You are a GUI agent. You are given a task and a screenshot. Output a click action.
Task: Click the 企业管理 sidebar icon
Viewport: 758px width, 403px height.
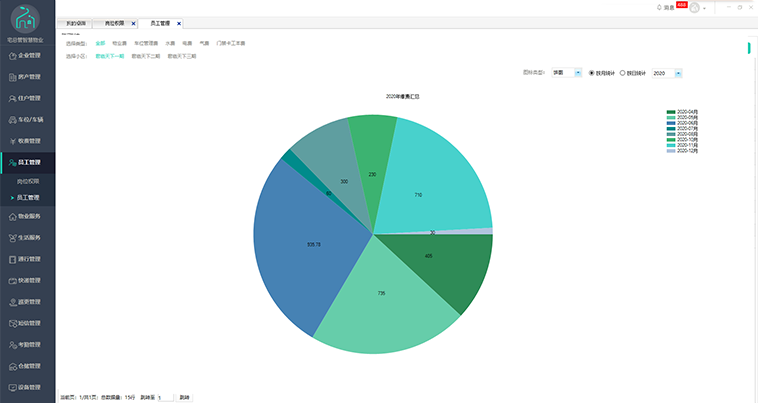(x=12, y=56)
